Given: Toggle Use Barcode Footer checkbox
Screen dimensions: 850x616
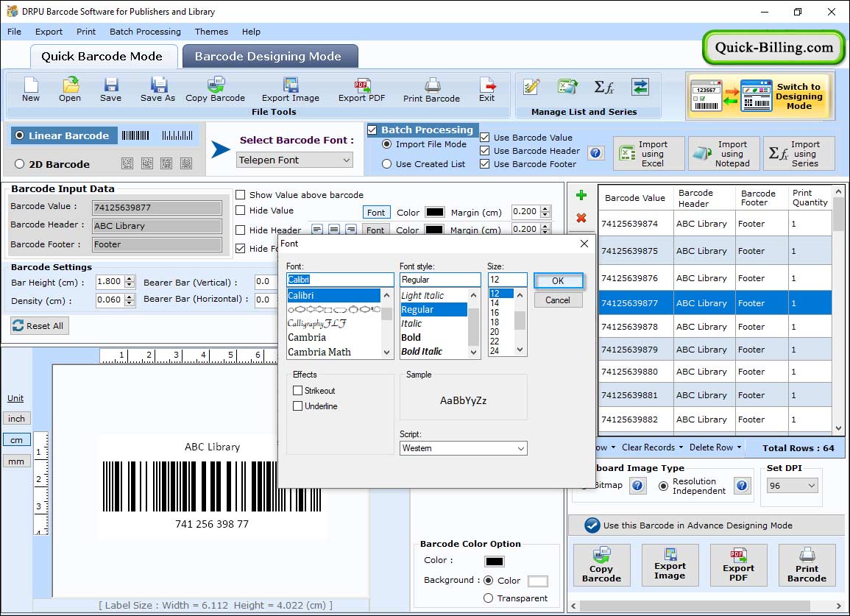Looking at the screenshot, I should tap(485, 164).
